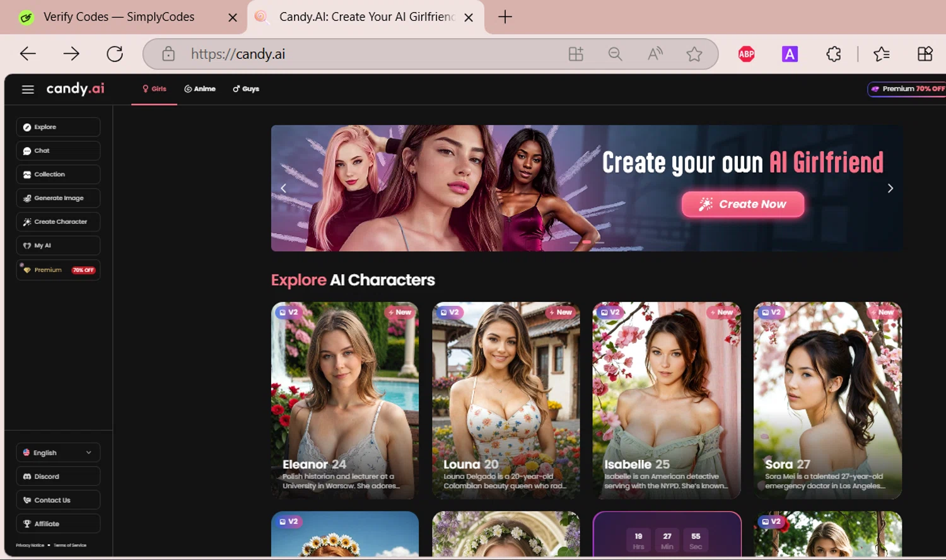Screen dimensions: 946x560
Task: Open the Terms of Service link
Action: (70, 545)
